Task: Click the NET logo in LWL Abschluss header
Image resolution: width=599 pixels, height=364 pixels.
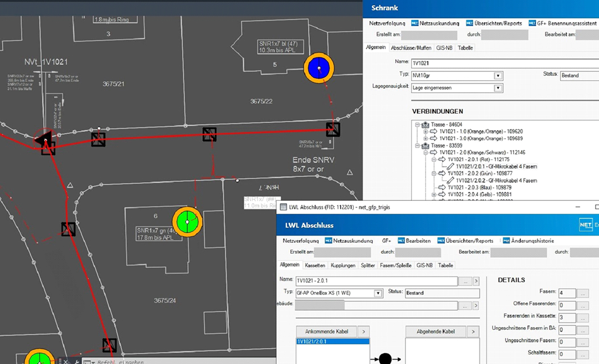Action: pos(586,225)
